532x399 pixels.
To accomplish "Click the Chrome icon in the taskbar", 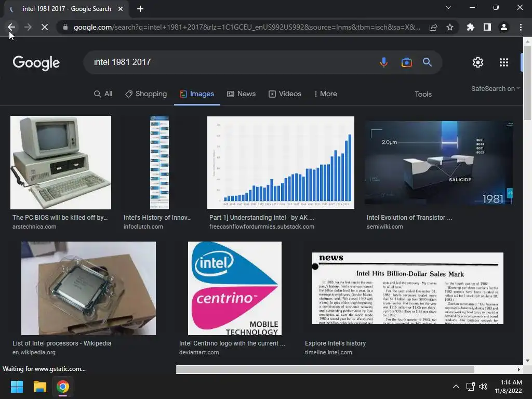I will 63,387.
